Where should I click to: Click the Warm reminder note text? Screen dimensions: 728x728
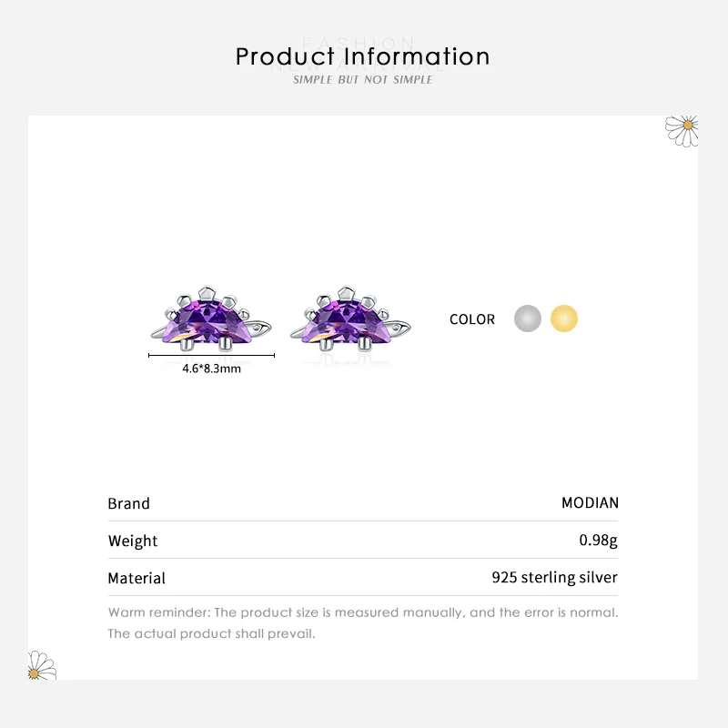(x=362, y=612)
